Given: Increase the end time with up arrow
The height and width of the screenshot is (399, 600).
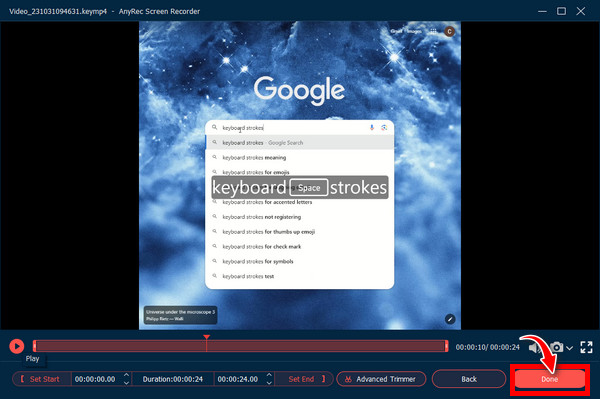Looking at the screenshot, I should 269,375.
